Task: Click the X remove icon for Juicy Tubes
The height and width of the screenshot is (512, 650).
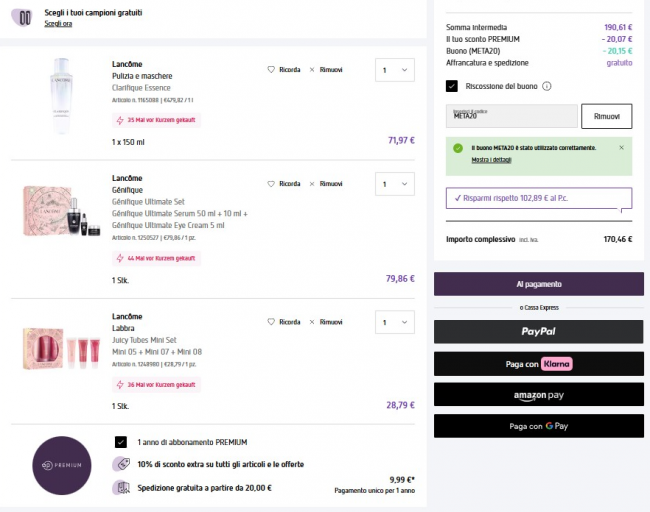Action: [x=312, y=322]
